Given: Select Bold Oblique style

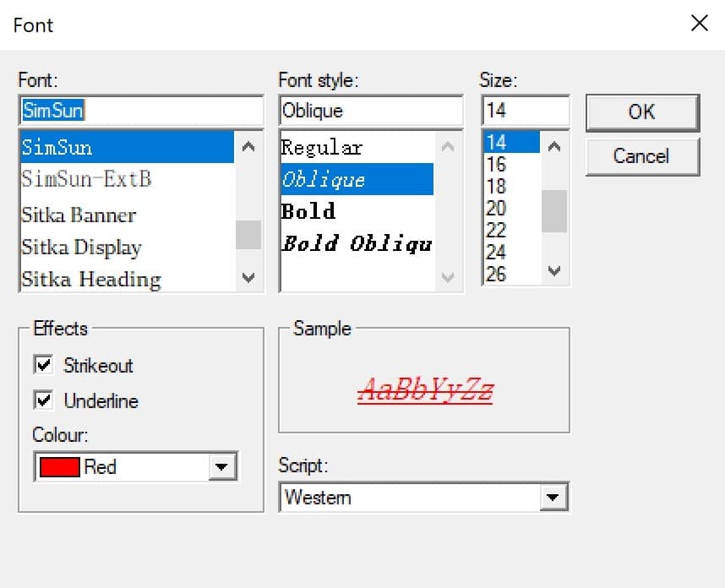Looking at the screenshot, I should point(355,244).
